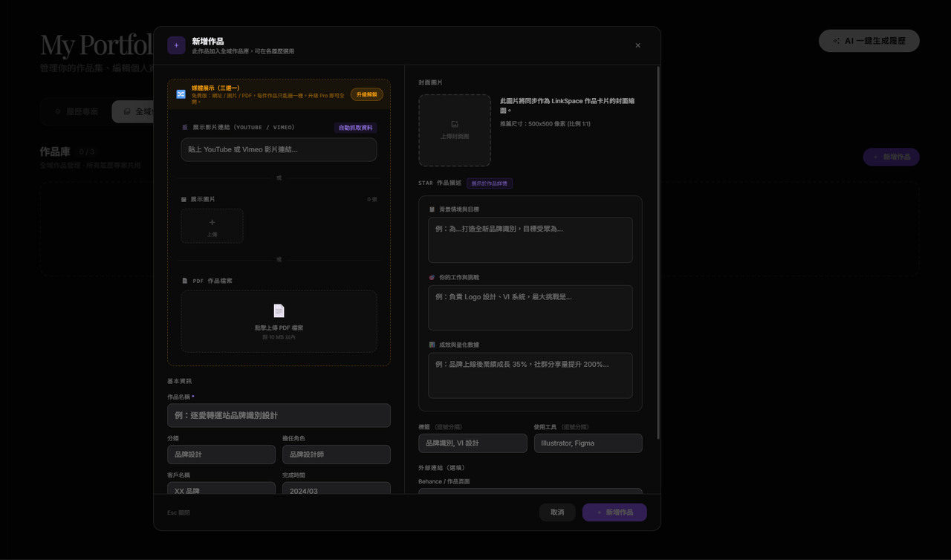Focus the 完成時間 field showing 2024/03

point(337,488)
